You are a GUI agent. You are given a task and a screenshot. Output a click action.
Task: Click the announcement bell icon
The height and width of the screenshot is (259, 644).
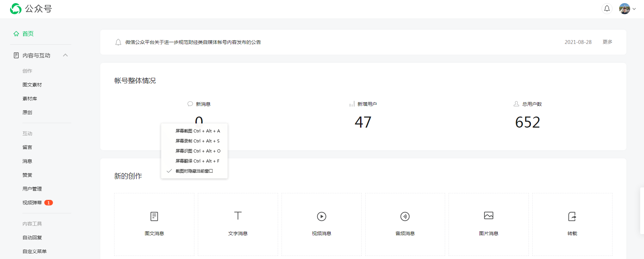[118, 42]
